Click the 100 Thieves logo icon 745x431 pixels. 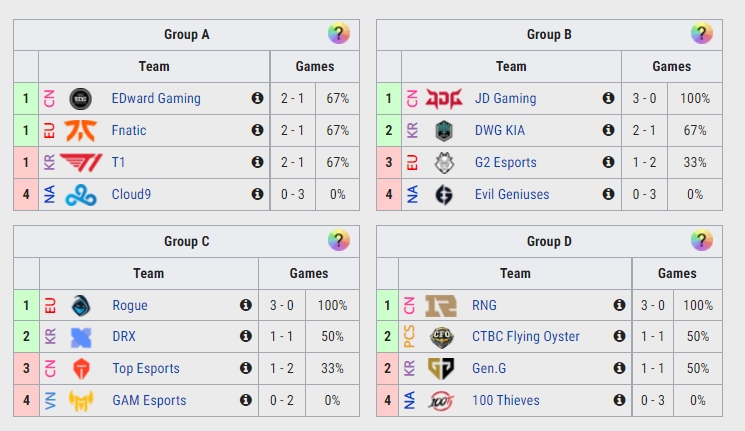[x=441, y=400]
